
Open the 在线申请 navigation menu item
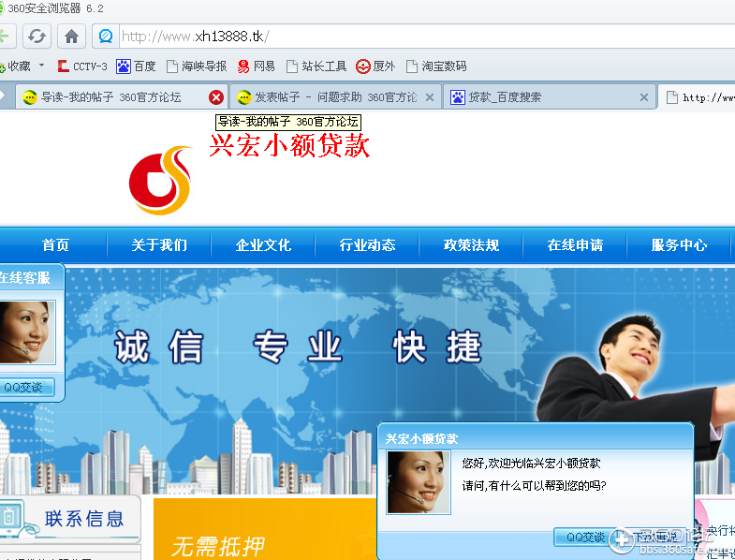[575, 244]
